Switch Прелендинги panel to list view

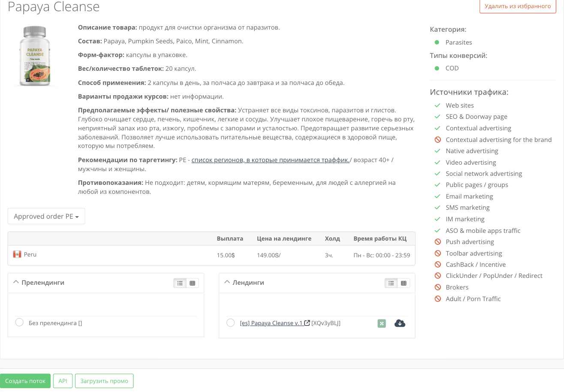180,283
